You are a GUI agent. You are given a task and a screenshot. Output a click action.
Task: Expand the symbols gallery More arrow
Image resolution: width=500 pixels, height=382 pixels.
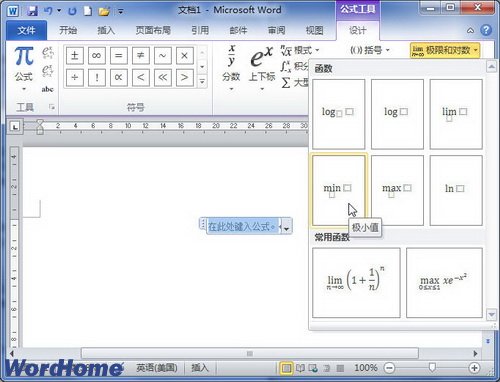202,81
